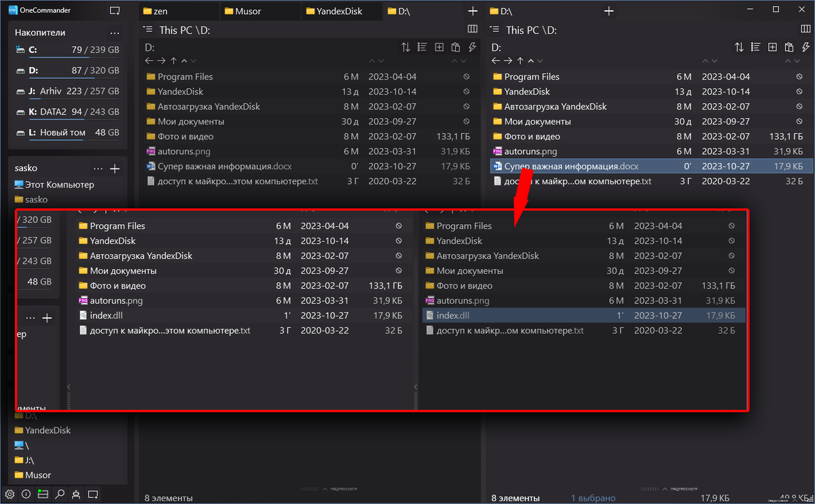Select Мои документы in left pane

click(309, 122)
